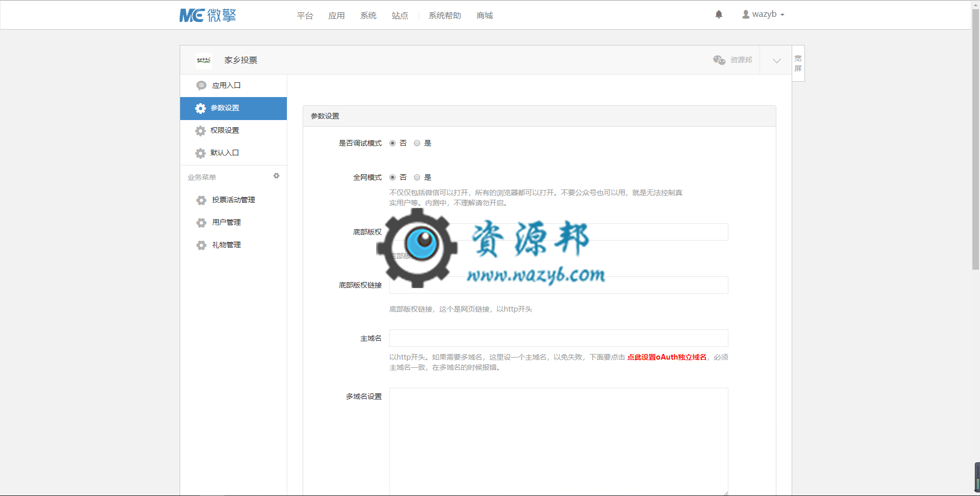Select 参数设置 in the sidebar
The height and width of the screenshot is (496, 980).
click(x=233, y=108)
